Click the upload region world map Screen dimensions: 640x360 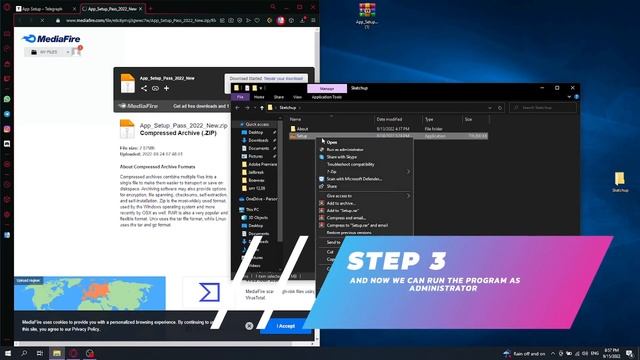tap(90, 293)
